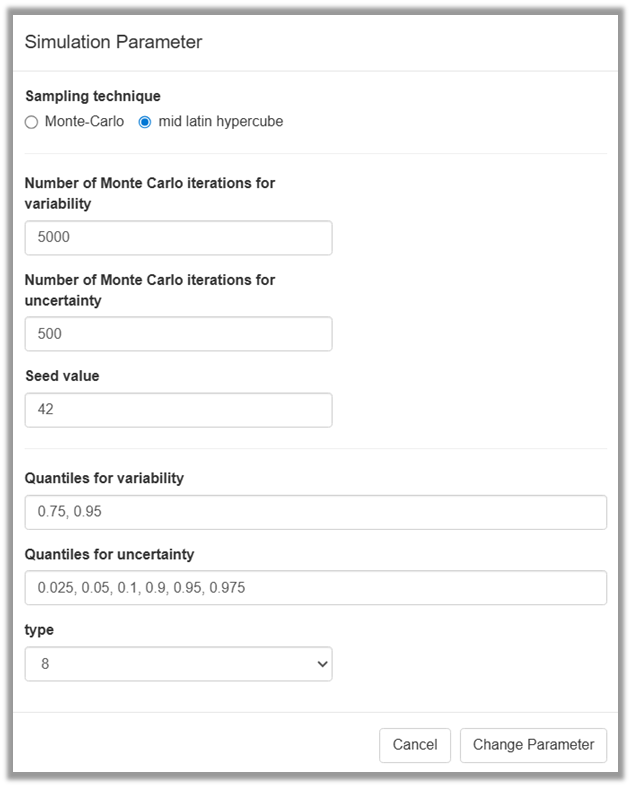Image resolution: width=631 pixels, height=787 pixels.
Task: Click the Sampling technique heading label
Action: tap(92, 97)
